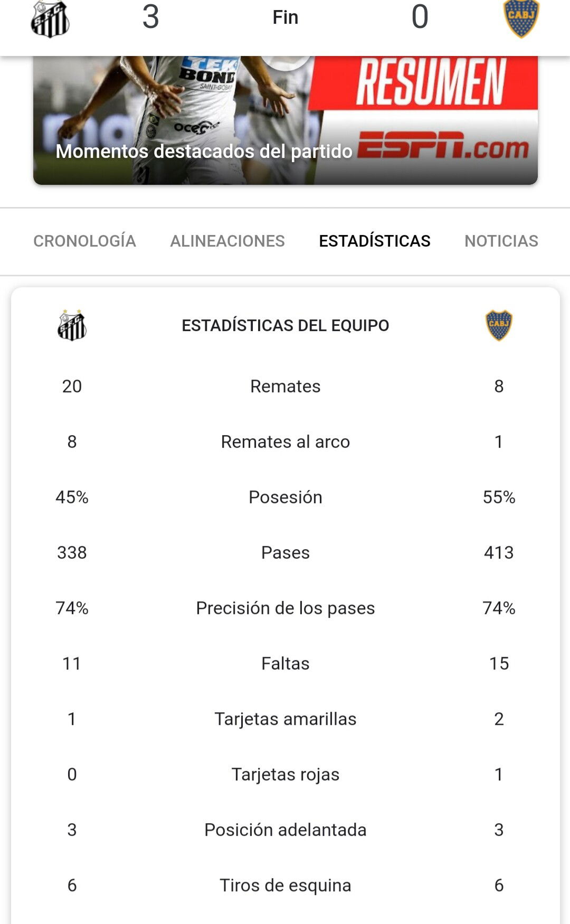This screenshot has width=570, height=924.
Task: Go to the NOTICIAS tab
Action: click(x=501, y=241)
